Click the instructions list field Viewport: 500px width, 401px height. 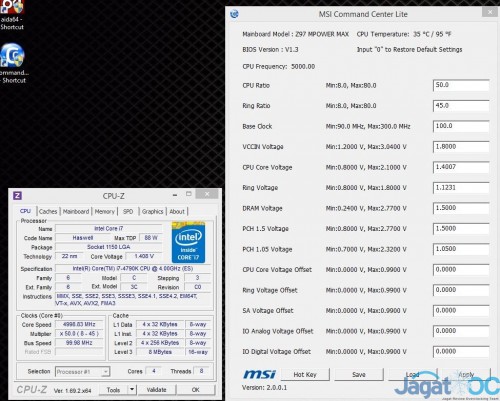click(x=133, y=300)
